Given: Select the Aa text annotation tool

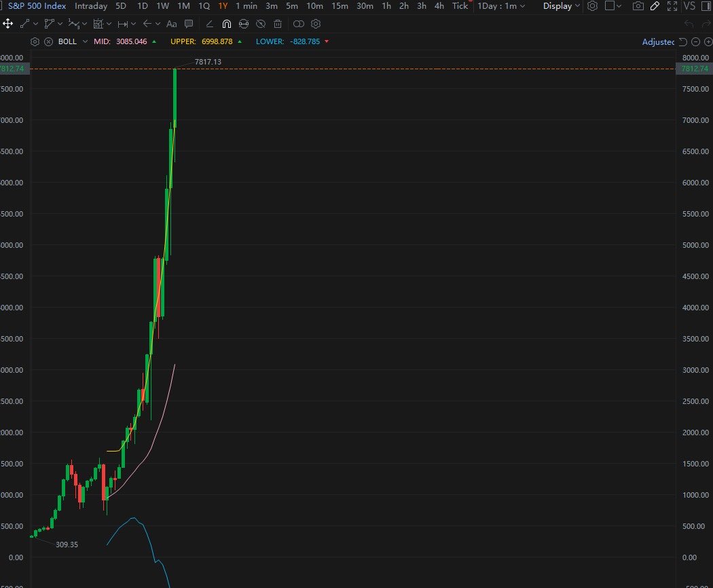Looking at the screenshot, I should coord(171,24).
